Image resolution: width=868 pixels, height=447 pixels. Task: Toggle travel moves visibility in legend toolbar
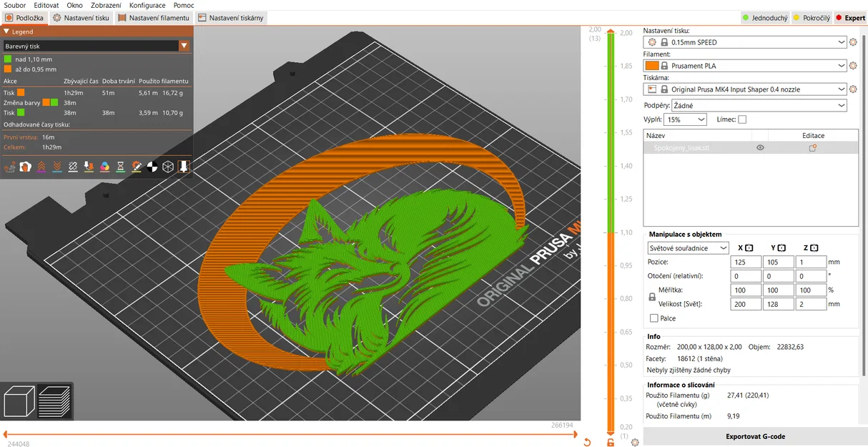[x=10, y=167]
